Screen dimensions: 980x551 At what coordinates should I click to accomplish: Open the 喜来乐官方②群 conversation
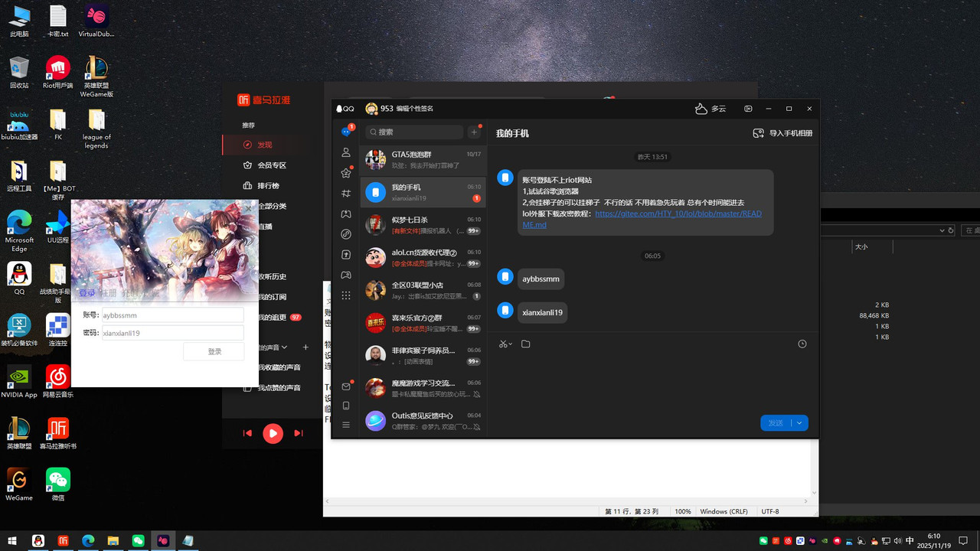coord(423,323)
